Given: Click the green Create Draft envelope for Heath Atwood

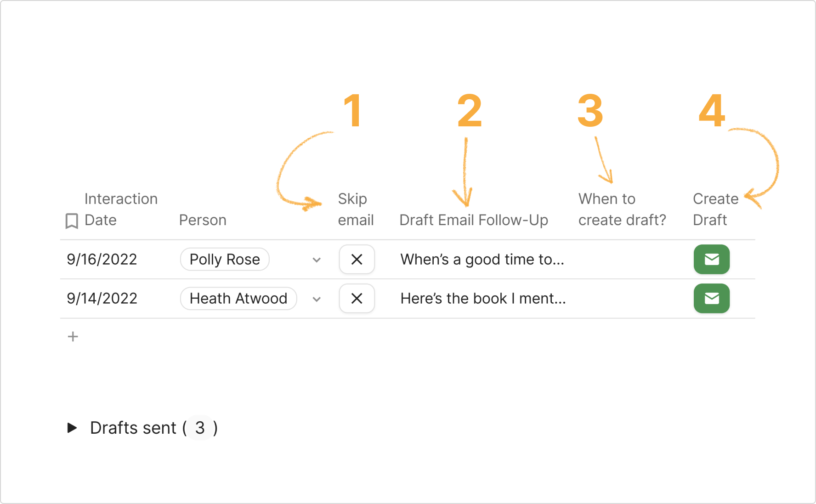Looking at the screenshot, I should (x=712, y=298).
